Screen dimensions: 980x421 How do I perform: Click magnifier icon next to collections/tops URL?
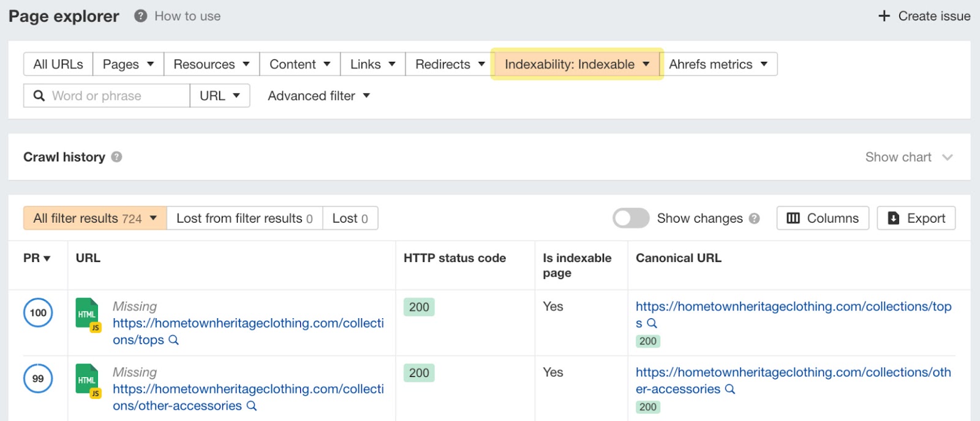click(173, 340)
